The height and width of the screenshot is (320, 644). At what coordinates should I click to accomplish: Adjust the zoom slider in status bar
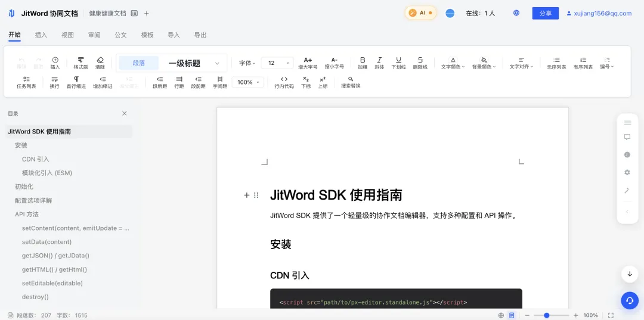(x=547, y=315)
